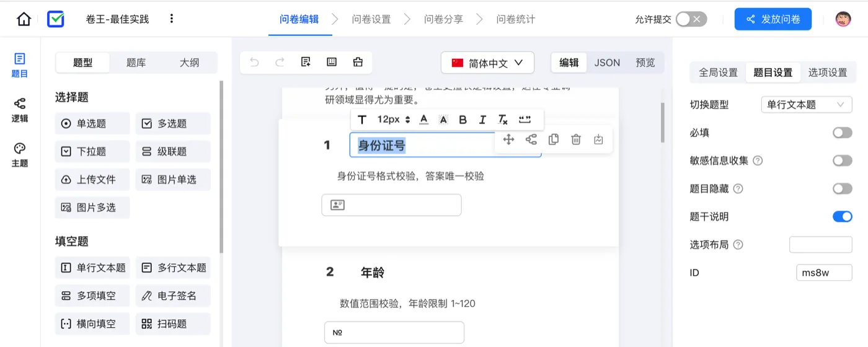Open the 切换题型 dropdown
Viewport: 868px width, 347px height.
pyautogui.click(x=806, y=105)
